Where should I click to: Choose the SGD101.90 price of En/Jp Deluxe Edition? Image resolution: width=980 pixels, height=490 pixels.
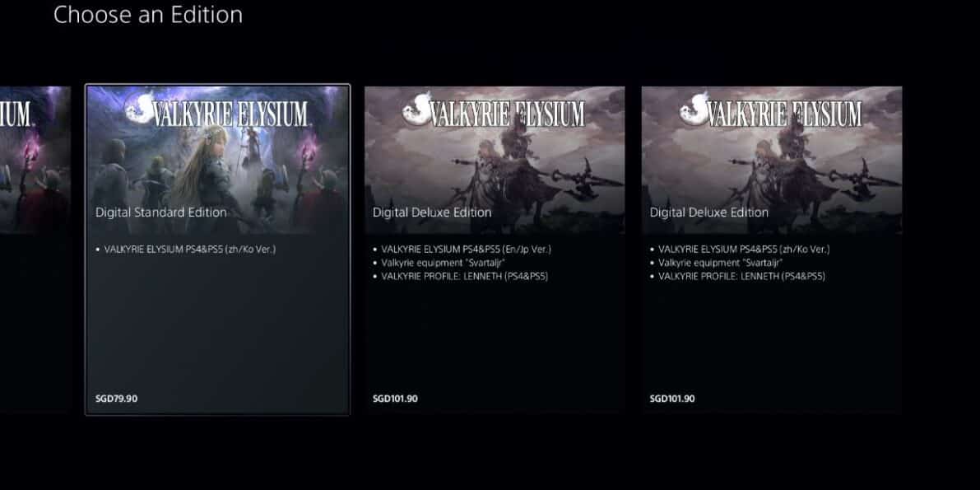point(395,399)
